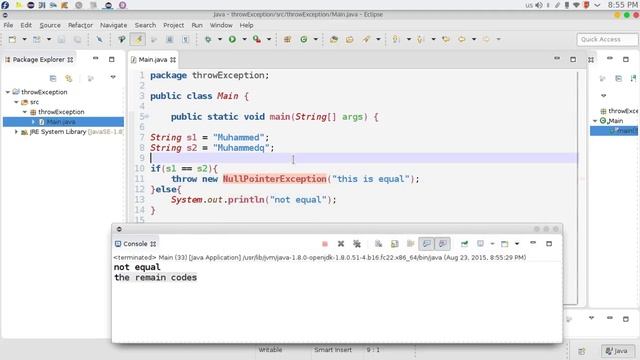Click Remove All Terminated Launches icon
This screenshot has height=360, width=640.
pyautogui.click(x=357, y=244)
